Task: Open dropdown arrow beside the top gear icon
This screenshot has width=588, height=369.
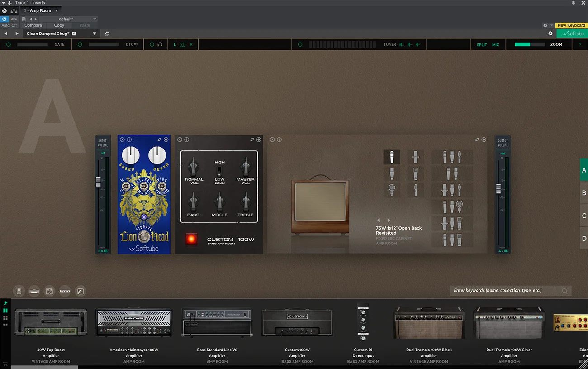Action: 551,25
